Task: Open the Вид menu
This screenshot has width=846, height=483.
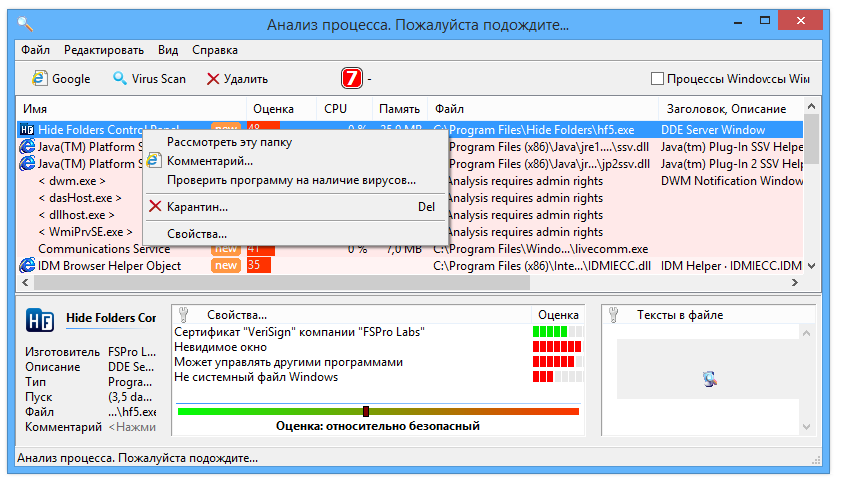Action: [x=168, y=50]
